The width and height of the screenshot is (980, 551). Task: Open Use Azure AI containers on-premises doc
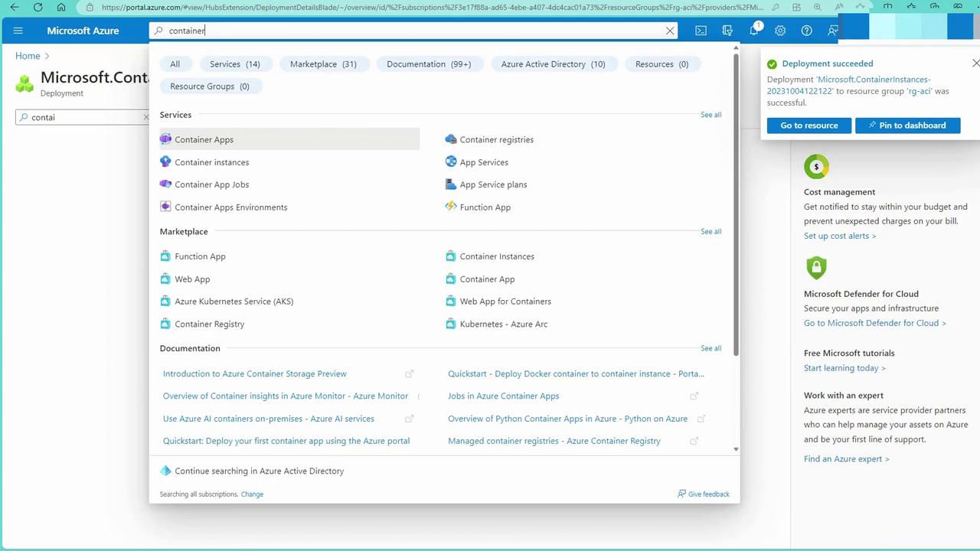(x=269, y=419)
